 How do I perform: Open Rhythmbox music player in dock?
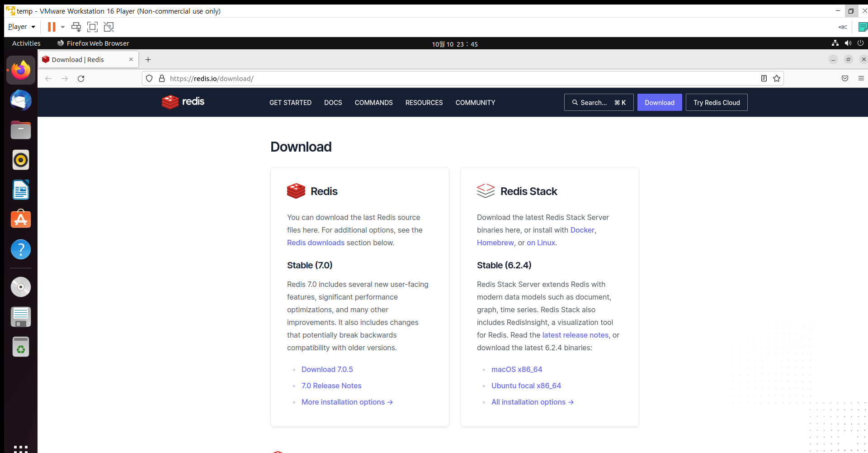click(x=21, y=160)
